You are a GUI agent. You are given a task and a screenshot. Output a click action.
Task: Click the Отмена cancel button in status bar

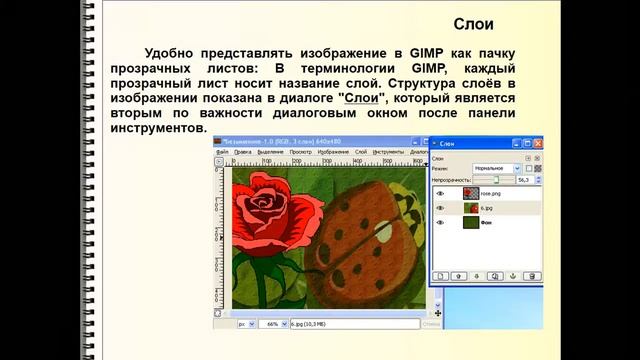[x=431, y=324]
